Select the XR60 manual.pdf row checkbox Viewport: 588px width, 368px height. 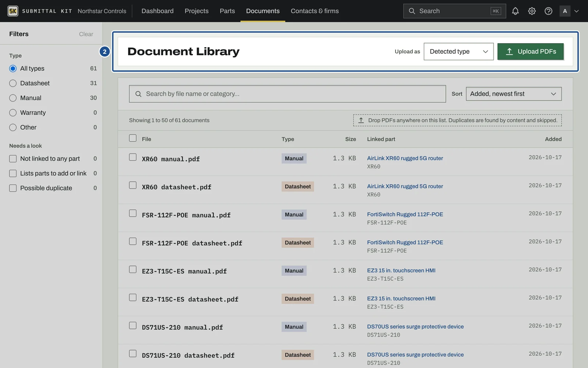click(x=133, y=157)
